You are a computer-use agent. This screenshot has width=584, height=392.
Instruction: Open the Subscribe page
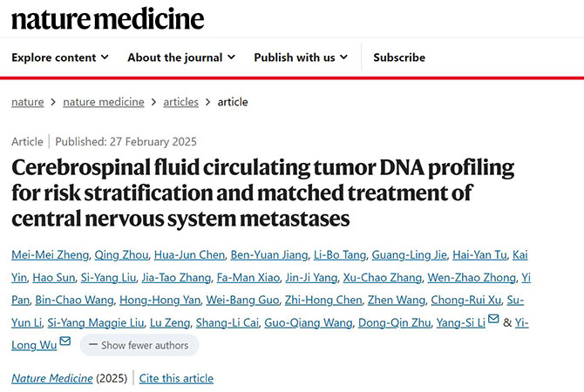point(399,57)
